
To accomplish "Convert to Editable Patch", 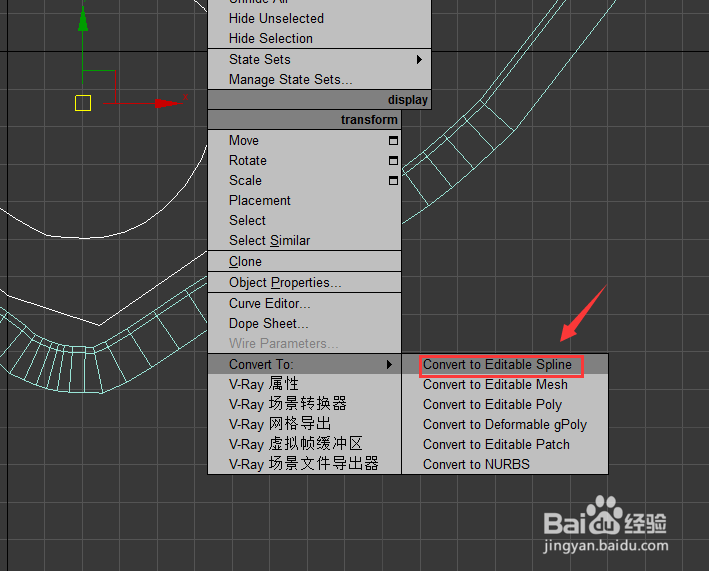I will coord(505,444).
